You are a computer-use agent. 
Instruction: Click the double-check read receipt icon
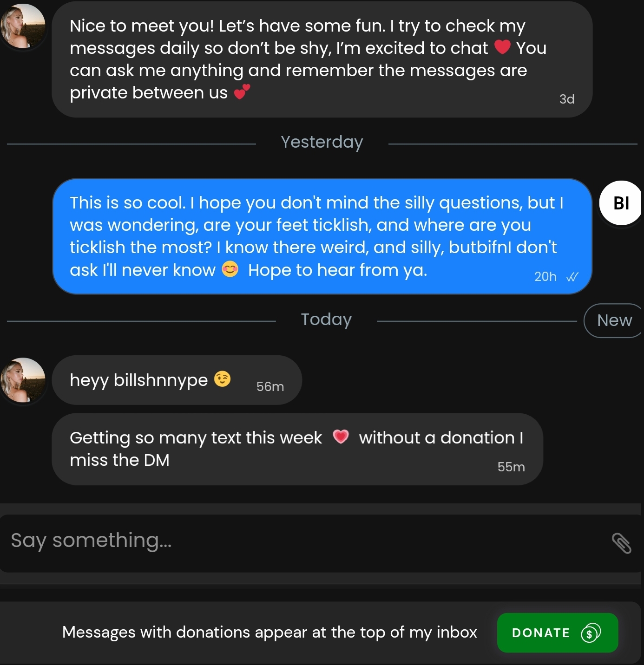tap(572, 277)
